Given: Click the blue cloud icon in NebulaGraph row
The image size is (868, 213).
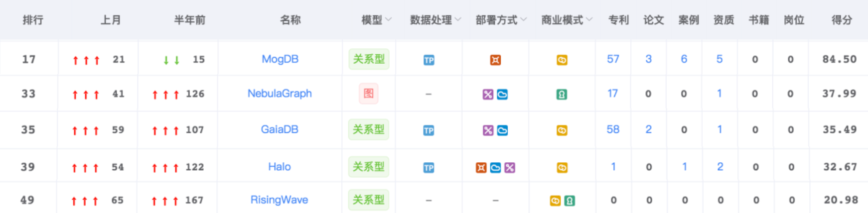Looking at the screenshot, I should (x=502, y=94).
